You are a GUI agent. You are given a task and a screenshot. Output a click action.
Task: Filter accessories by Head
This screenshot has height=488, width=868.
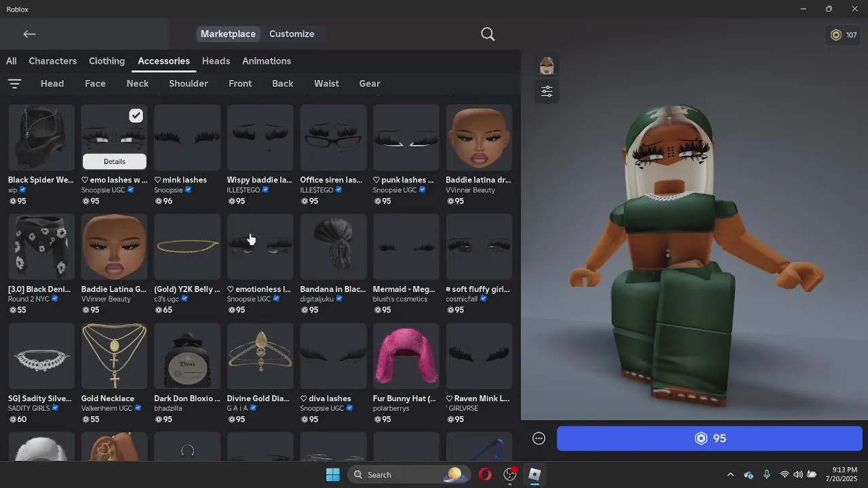tap(52, 83)
